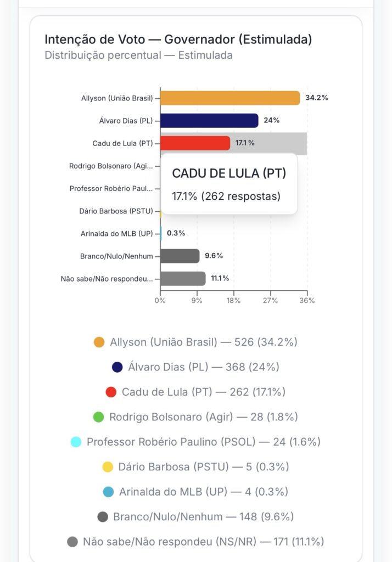Click the cyan Professor Robério Paulino legend dot
This screenshot has height=562, width=392.
(76, 442)
